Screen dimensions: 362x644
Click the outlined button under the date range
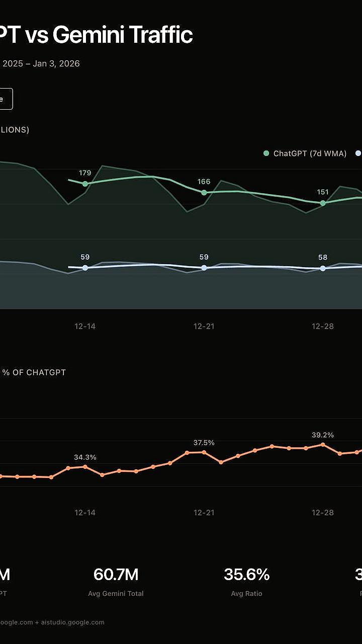click(x=5, y=99)
